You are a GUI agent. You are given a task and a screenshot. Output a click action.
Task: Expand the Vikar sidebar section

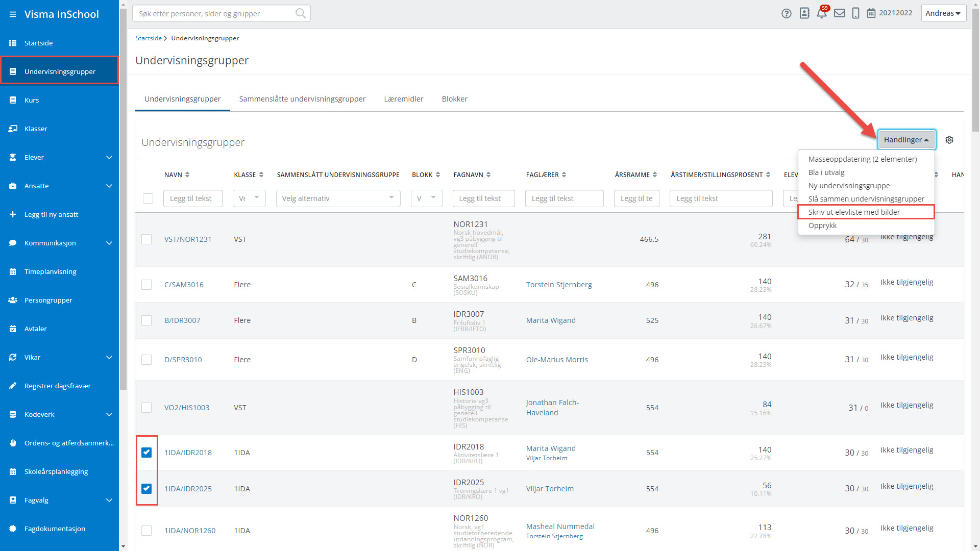109,357
